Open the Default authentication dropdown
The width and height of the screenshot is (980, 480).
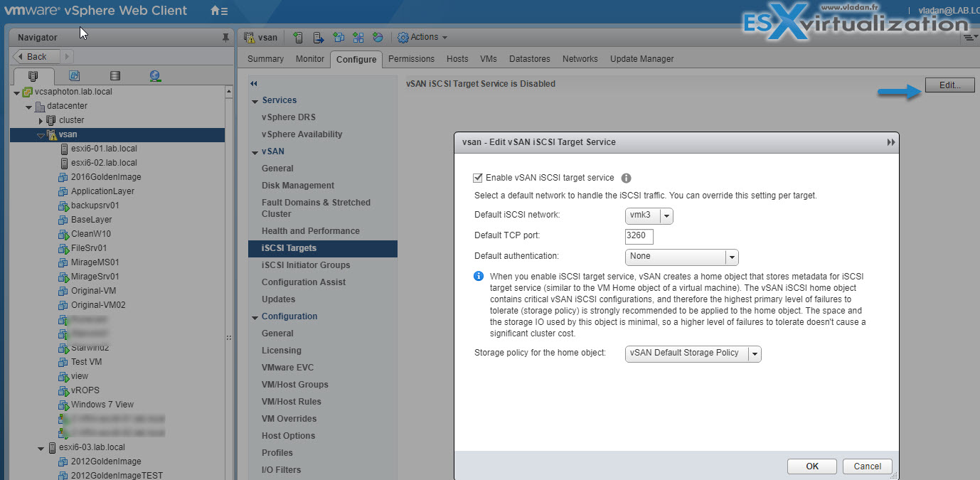682,257
